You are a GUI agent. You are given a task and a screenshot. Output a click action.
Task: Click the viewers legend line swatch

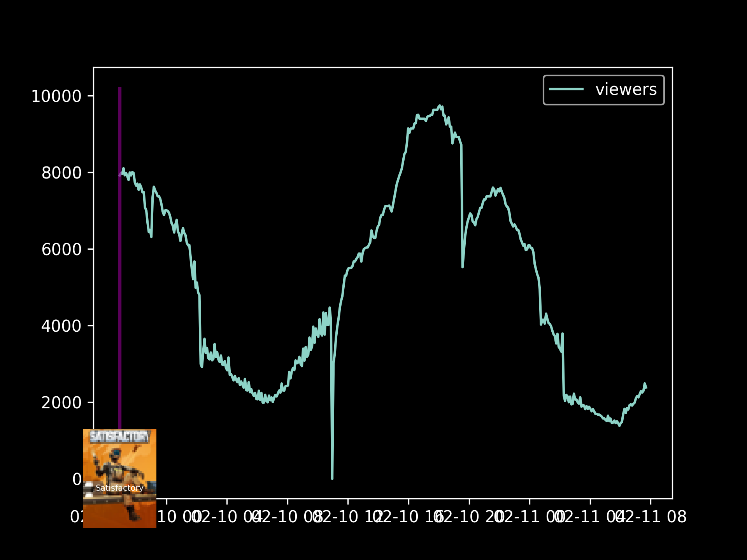[566, 89]
